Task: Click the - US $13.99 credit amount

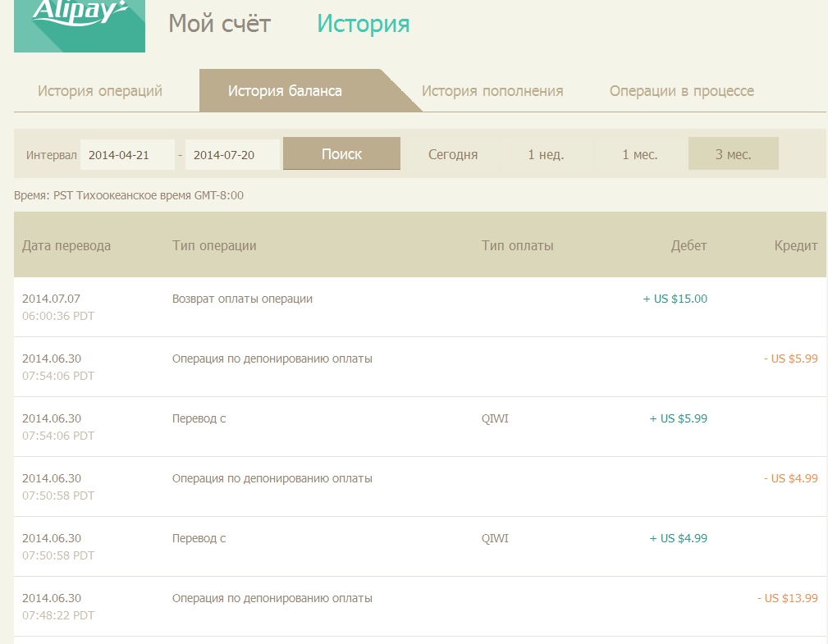Action: coord(787,598)
